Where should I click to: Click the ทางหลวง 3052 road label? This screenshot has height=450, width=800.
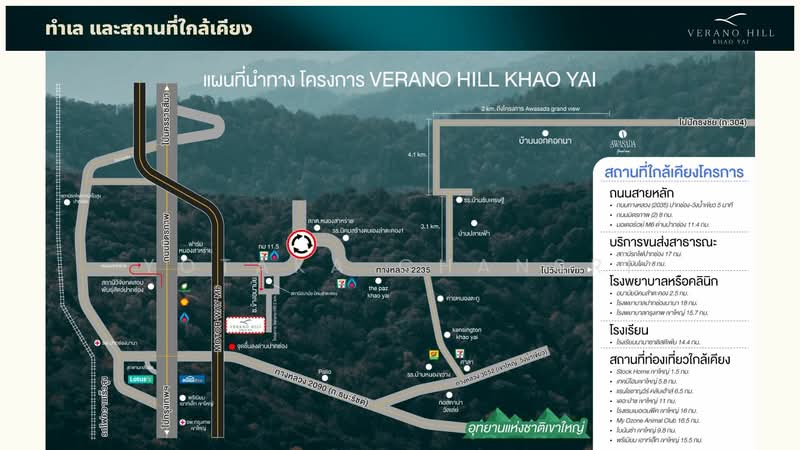tap(503, 366)
